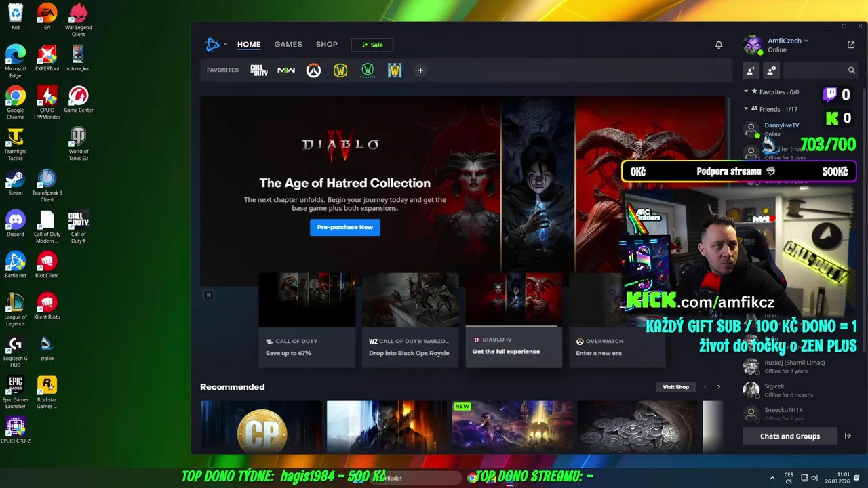Image resolution: width=868 pixels, height=488 pixels.
Task: Open the GAMES tab
Action: point(288,45)
